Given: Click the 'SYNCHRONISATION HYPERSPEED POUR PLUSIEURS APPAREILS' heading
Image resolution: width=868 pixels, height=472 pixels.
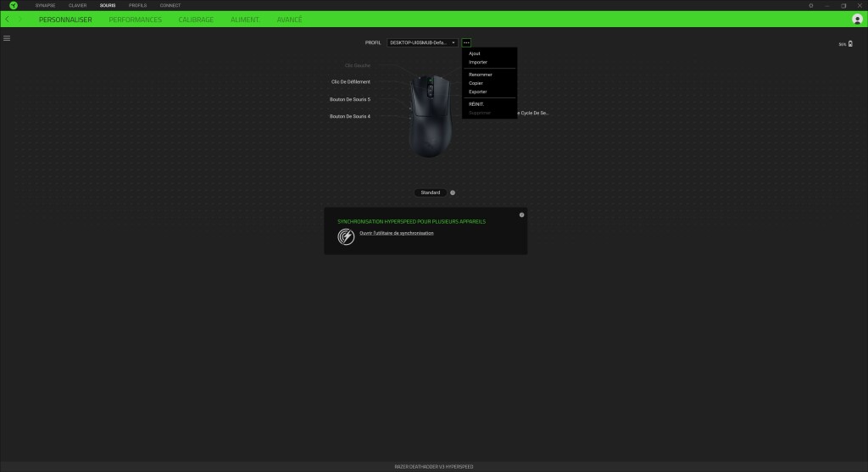Looking at the screenshot, I should 411,221.
